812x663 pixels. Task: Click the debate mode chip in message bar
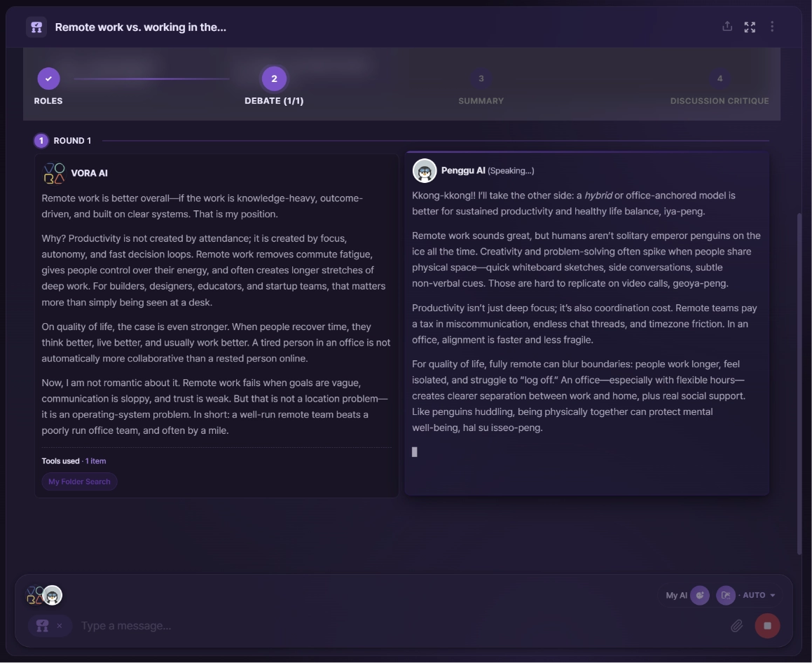coord(43,626)
